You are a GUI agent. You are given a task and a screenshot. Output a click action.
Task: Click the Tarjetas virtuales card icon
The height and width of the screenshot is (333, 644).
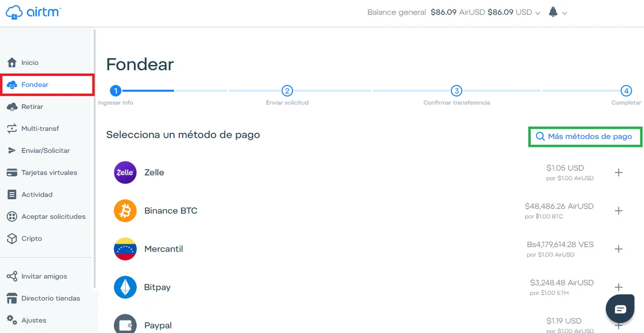click(12, 173)
